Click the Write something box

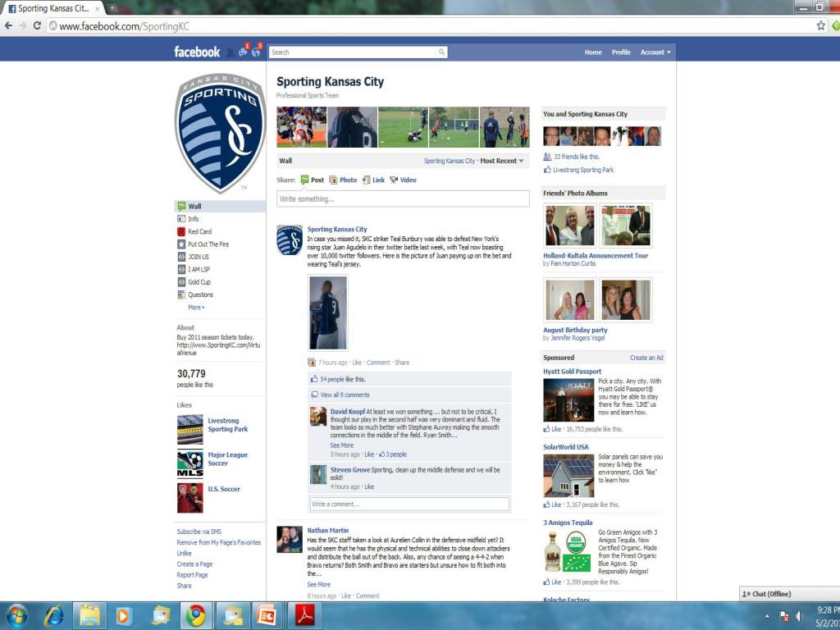403,199
